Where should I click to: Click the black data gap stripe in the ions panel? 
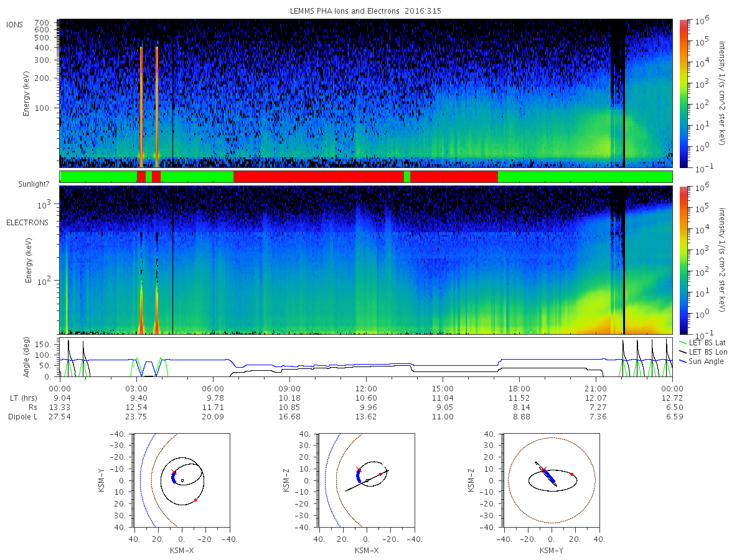click(x=624, y=93)
